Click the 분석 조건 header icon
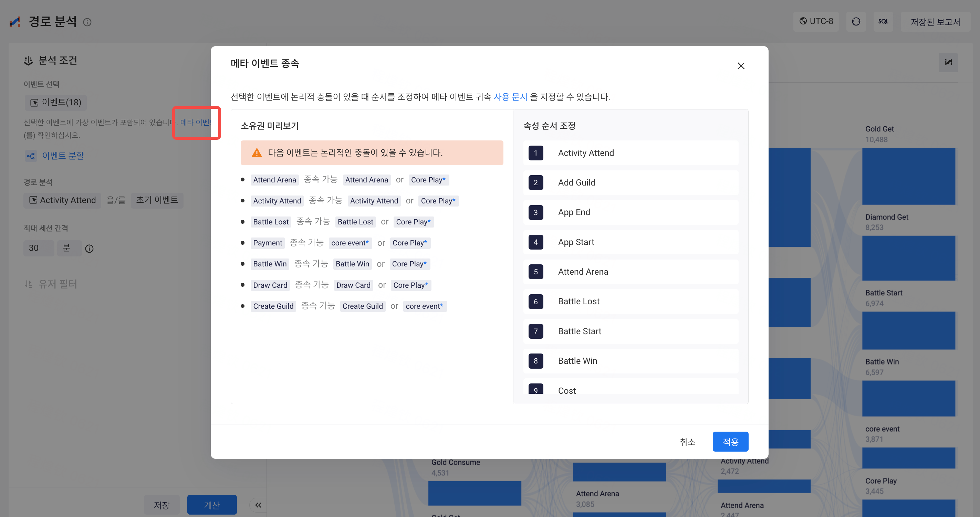 click(29, 61)
